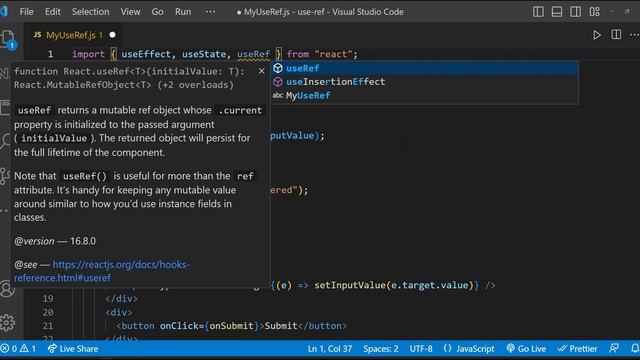Viewport: 640px width, 360px height.
Task: Show more menus via title bar ellipsis
Action: 210,12
